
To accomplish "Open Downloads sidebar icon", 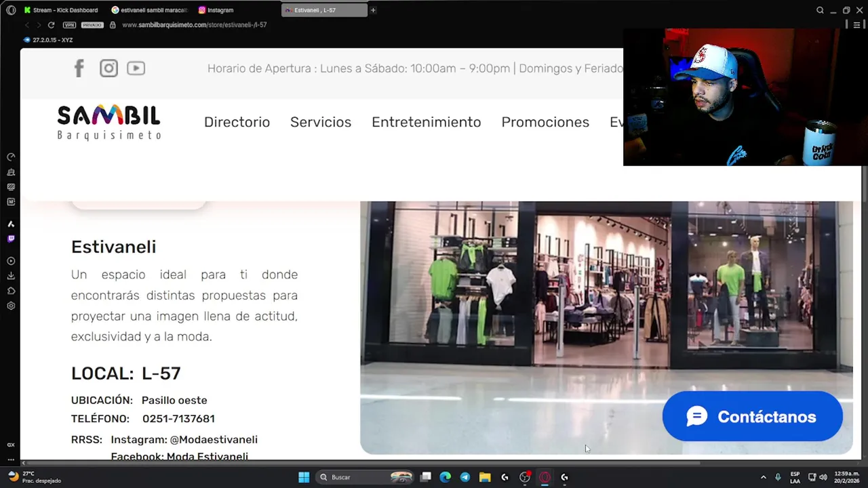I will click(11, 276).
